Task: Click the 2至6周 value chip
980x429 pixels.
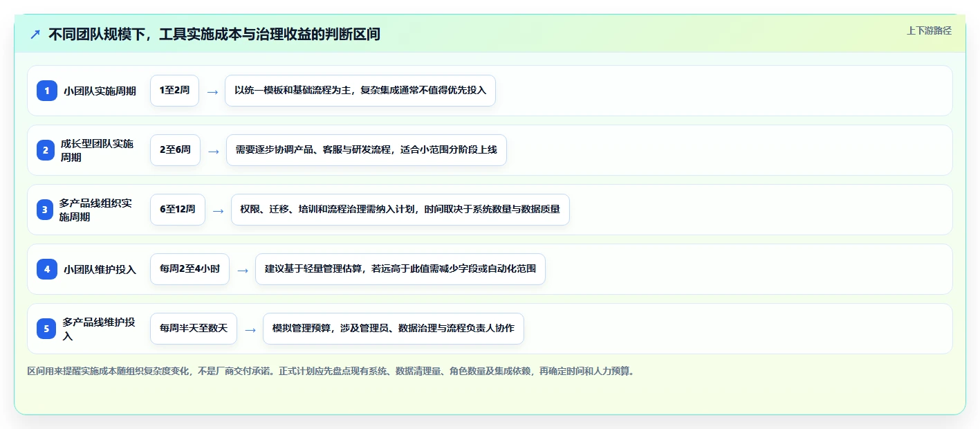Action: click(x=175, y=150)
